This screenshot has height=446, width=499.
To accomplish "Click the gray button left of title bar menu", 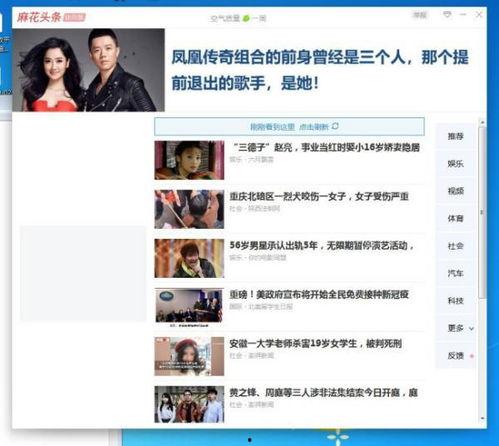I will [x=420, y=15].
